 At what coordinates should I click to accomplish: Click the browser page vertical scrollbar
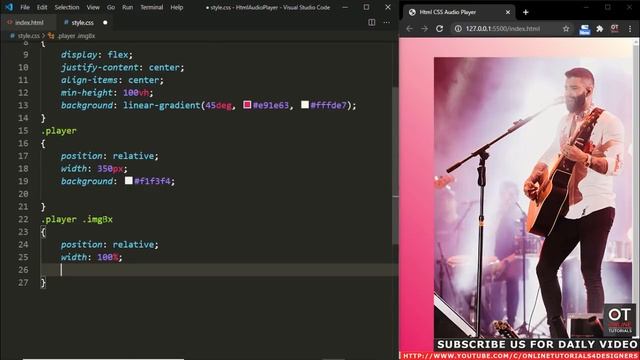pos(637,188)
